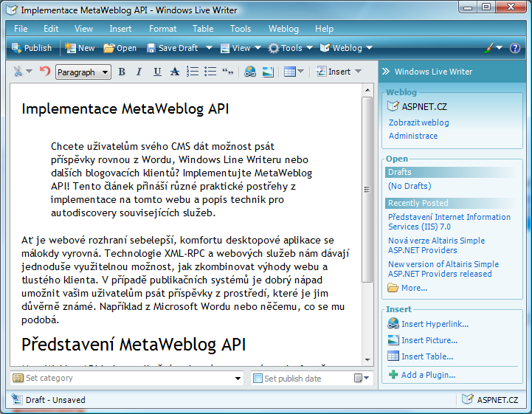Open the Format menu
This screenshot has width=532, height=414.
(163, 29)
